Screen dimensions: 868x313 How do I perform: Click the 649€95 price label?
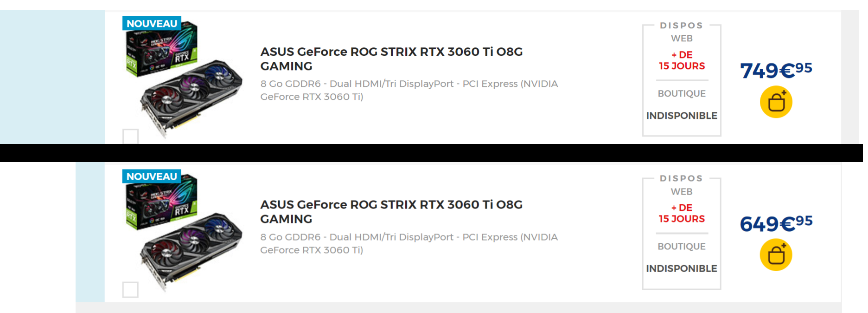(x=776, y=223)
